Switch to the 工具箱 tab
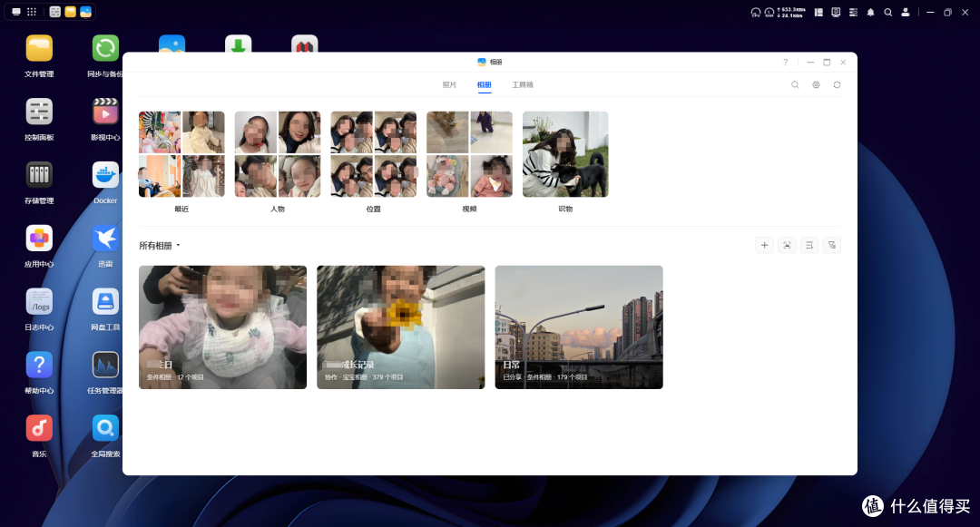This screenshot has height=527, width=980. tap(523, 85)
